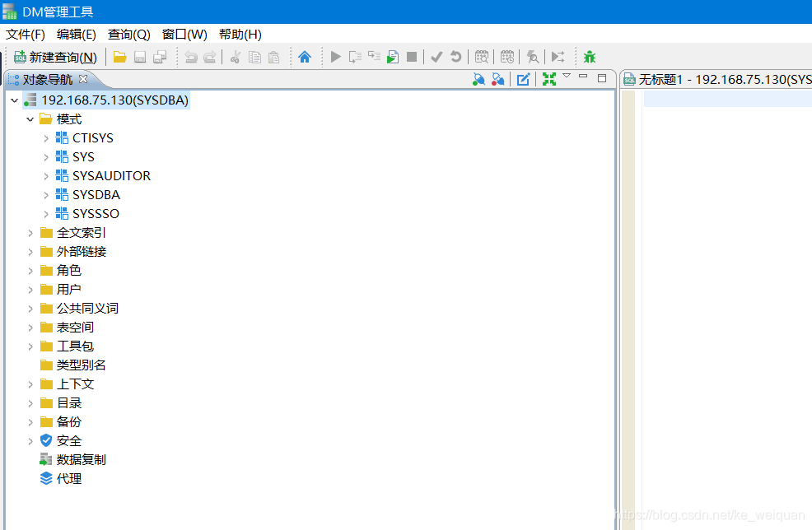Expand the 表空间 folder
The image size is (812, 530).
30,328
